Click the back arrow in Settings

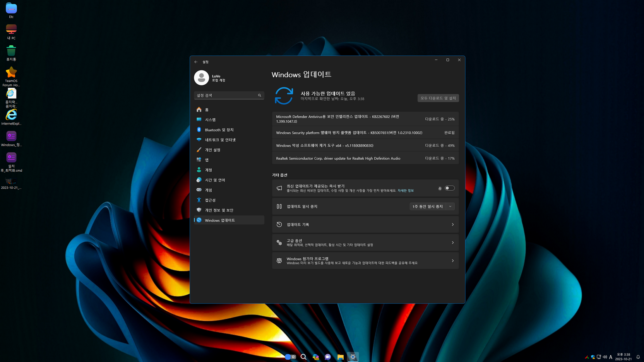(x=196, y=62)
